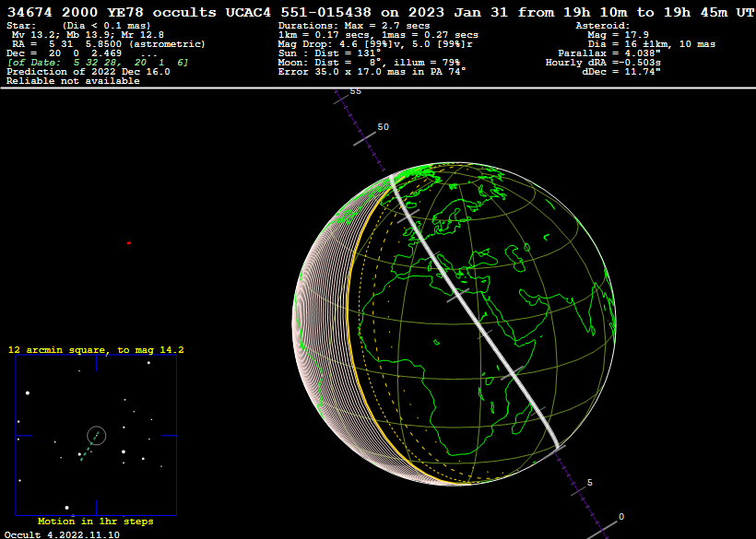Click "Dia = 16 ±1km, 10 mas"
Screen dimensions: 756x539
652,44
